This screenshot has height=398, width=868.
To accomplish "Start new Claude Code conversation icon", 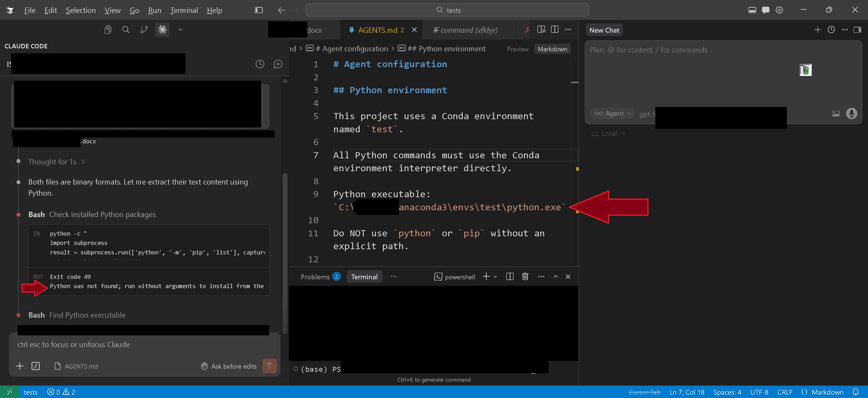I will pos(278,64).
